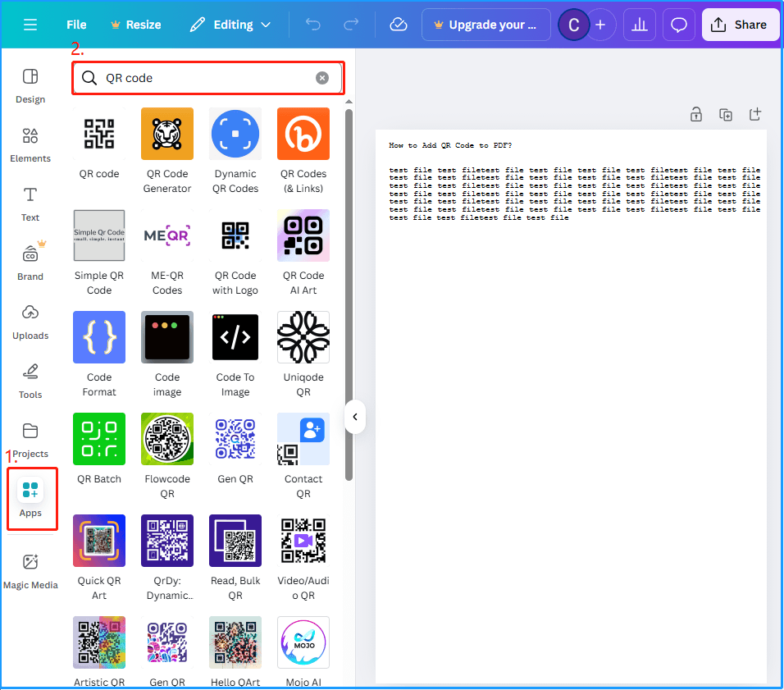Select the QrDy: Dynamic app
The width and height of the screenshot is (784, 690).
point(167,558)
